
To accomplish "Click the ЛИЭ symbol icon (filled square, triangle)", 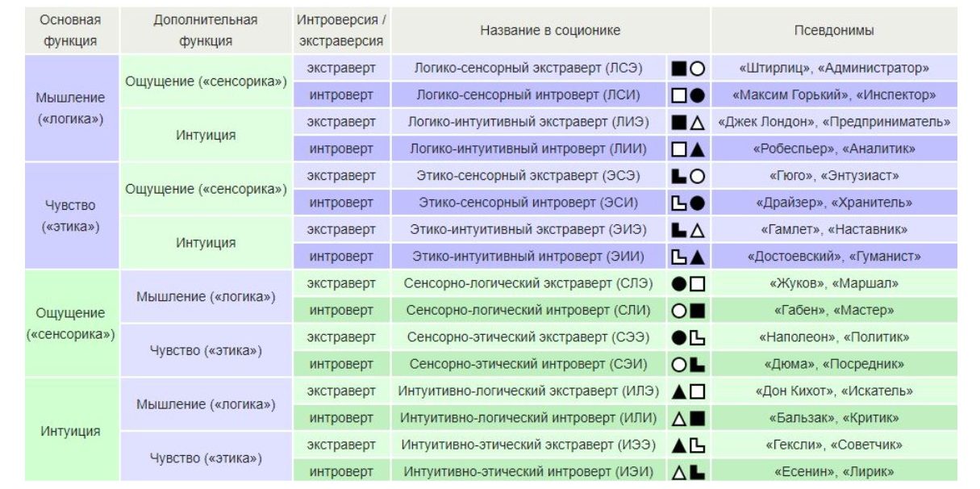I will [x=689, y=123].
